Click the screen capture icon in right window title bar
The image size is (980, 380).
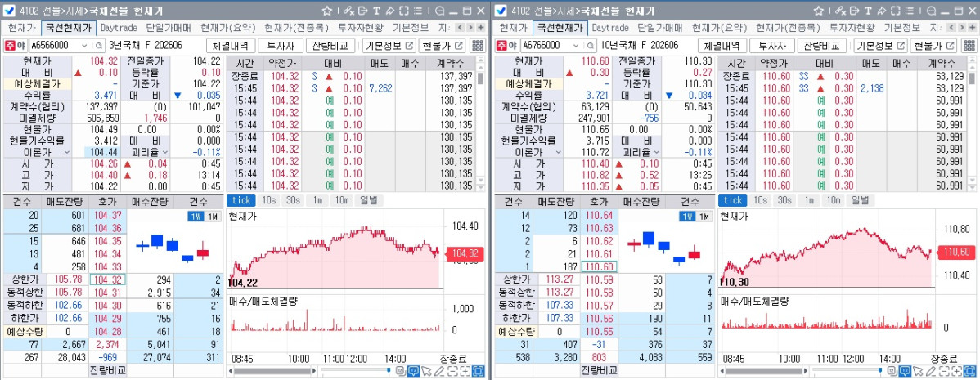[895, 11]
